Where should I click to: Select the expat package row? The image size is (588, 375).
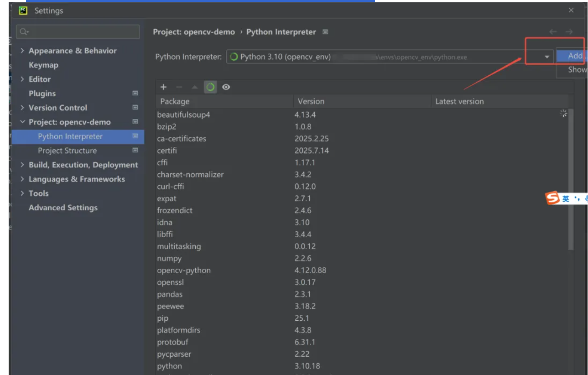coord(362,198)
